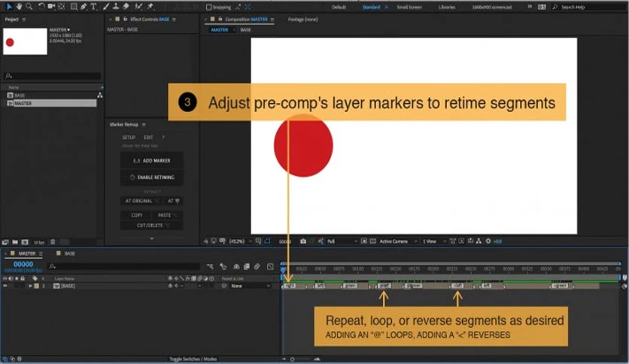Select the Pan Behind anchor point tool

tap(62, 7)
